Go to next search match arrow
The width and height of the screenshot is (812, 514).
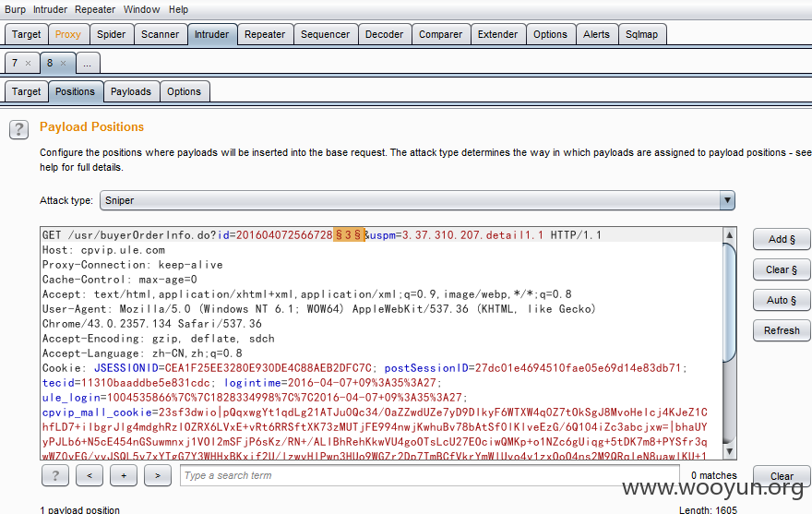pyautogui.click(x=158, y=475)
